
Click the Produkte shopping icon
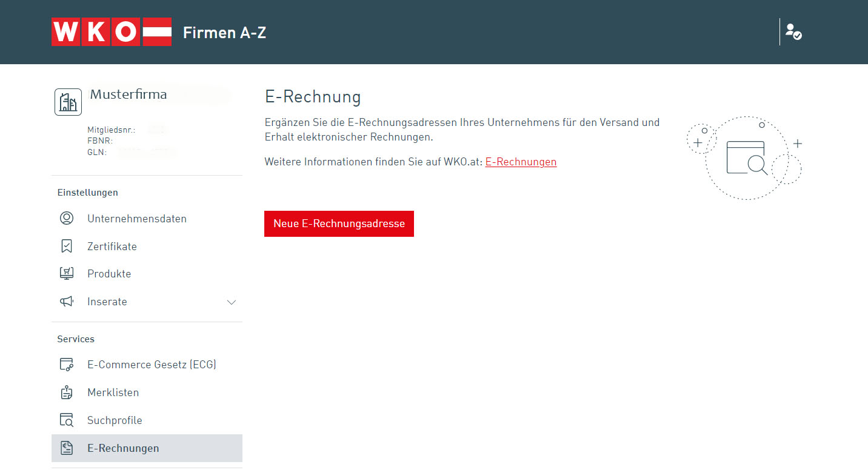[67, 273]
